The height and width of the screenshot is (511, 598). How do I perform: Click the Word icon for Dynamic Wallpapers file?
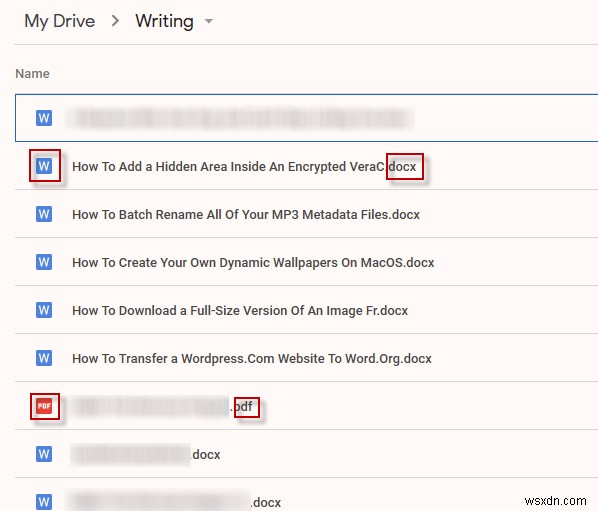pyautogui.click(x=44, y=262)
